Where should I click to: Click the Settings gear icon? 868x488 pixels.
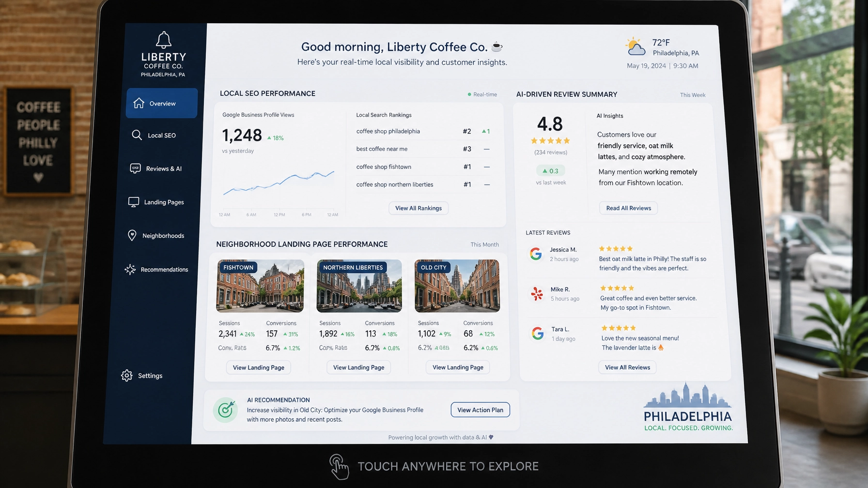[127, 376]
